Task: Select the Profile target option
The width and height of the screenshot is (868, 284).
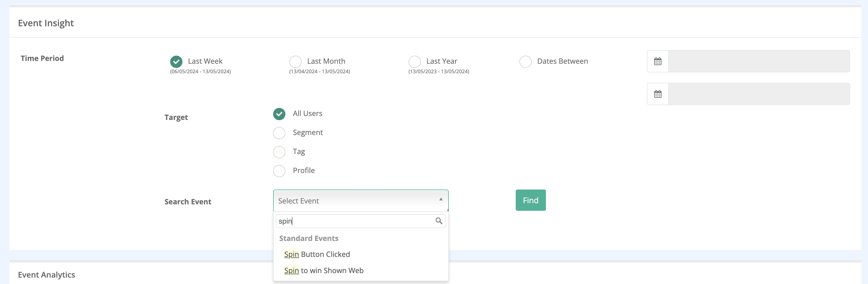Action: (x=279, y=171)
